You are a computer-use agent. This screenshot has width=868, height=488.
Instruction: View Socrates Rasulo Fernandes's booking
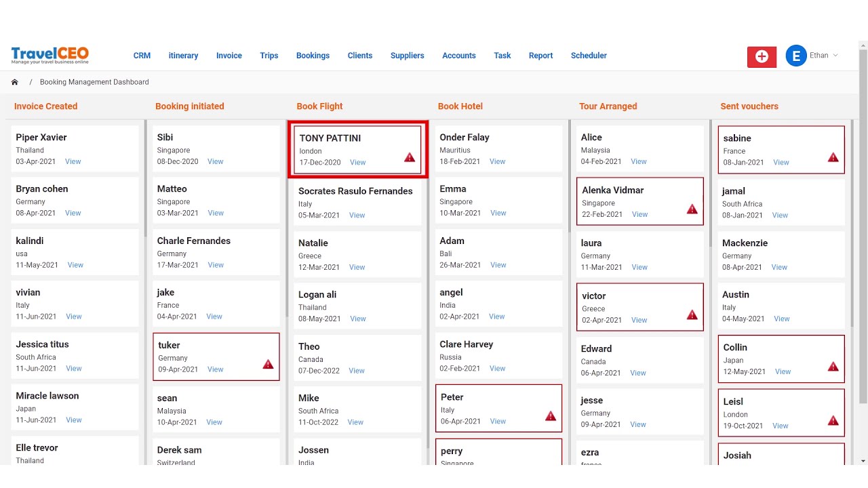pyautogui.click(x=357, y=216)
